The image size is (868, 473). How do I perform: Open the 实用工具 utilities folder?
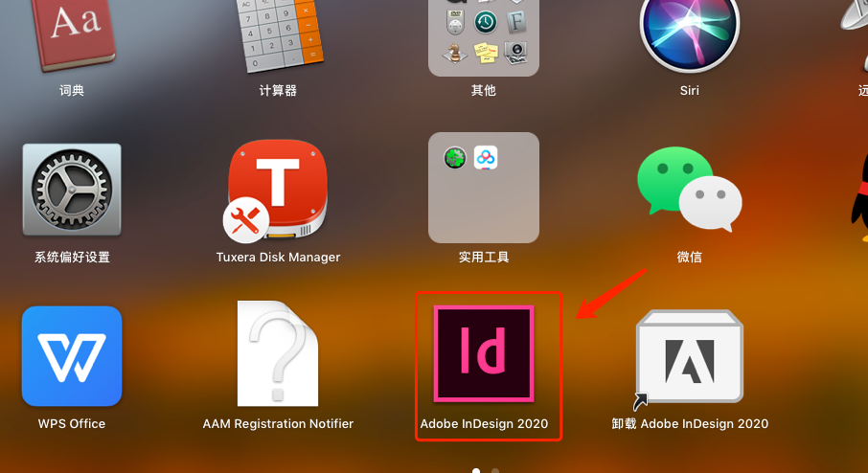(x=483, y=188)
